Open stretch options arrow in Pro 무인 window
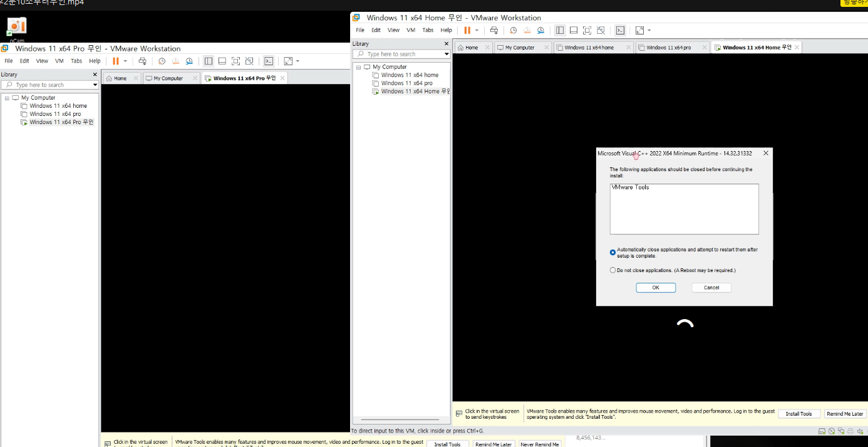This screenshot has width=868, height=447. tap(297, 61)
